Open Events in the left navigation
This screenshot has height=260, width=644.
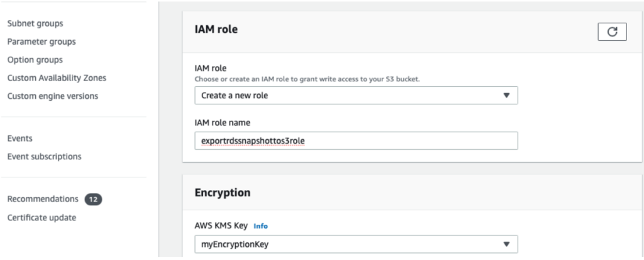(x=19, y=138)
